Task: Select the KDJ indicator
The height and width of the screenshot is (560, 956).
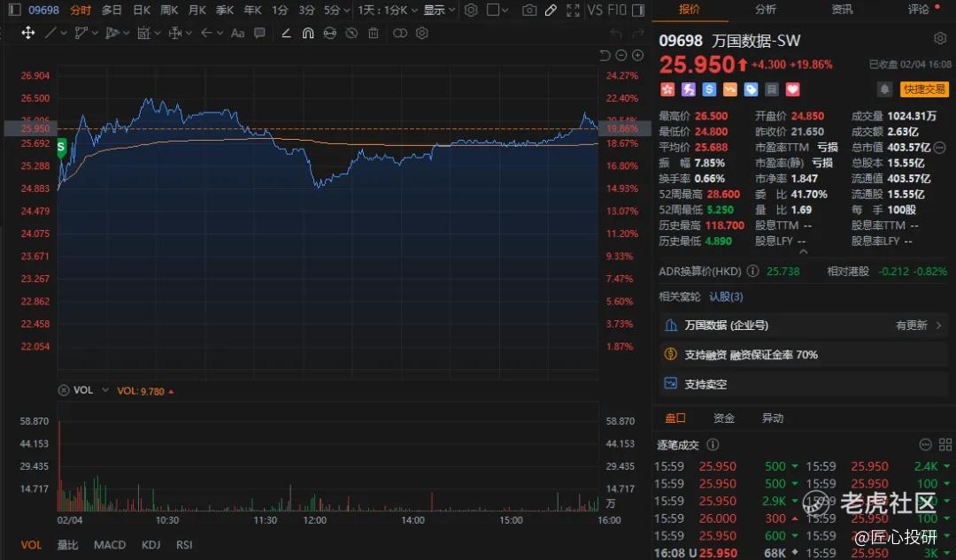Action: coord(150,545)
